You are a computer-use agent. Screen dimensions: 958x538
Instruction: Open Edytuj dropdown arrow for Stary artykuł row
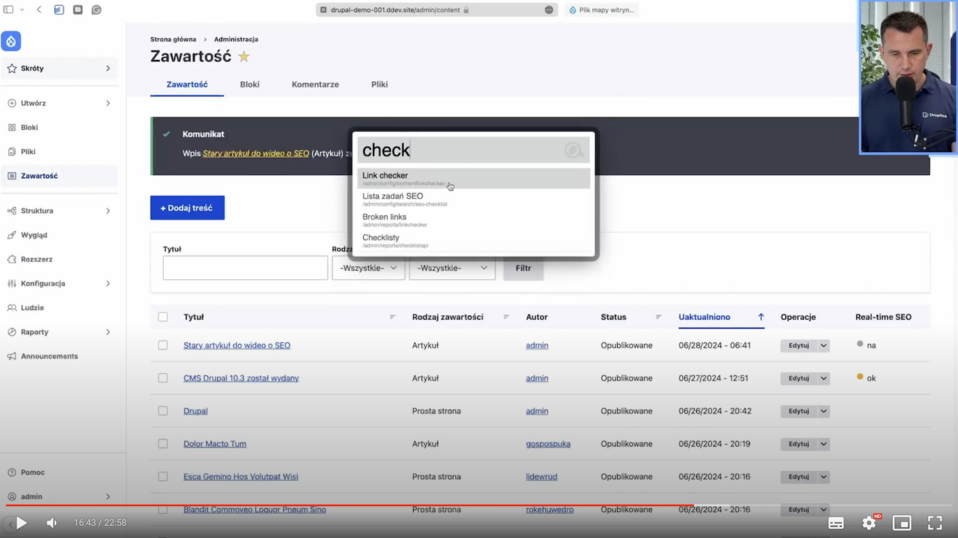pyautogui.click(x=824, y=346)
